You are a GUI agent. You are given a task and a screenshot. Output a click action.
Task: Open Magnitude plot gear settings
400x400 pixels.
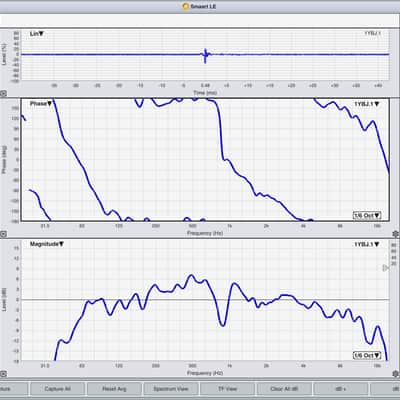[396, 374]
